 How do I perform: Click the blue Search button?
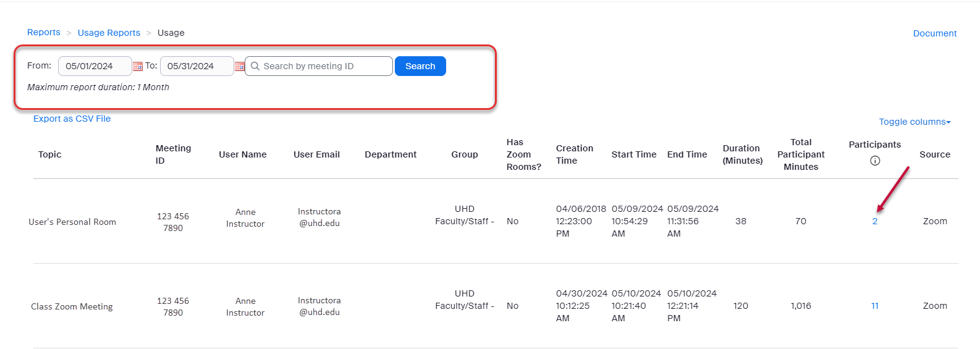(x=420, y=66)
